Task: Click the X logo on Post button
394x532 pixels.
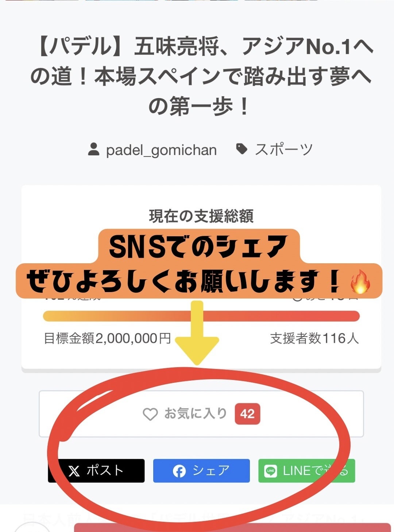Action: [x=74, y=471]
